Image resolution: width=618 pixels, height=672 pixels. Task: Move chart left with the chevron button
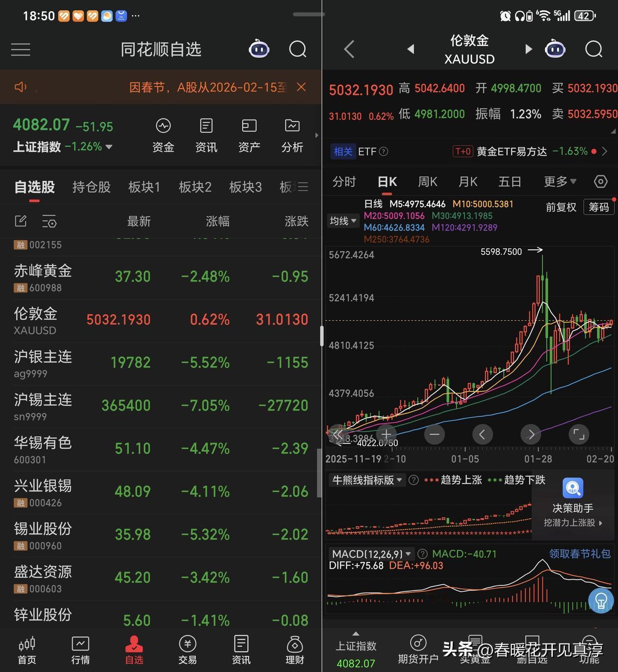[482, 435]
